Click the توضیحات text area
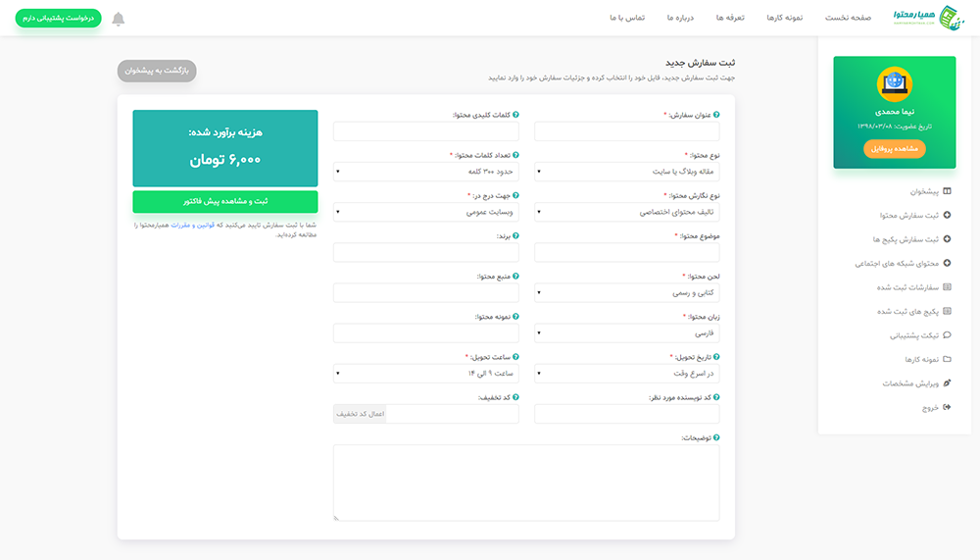980x560 pixels. coord(526,483)
